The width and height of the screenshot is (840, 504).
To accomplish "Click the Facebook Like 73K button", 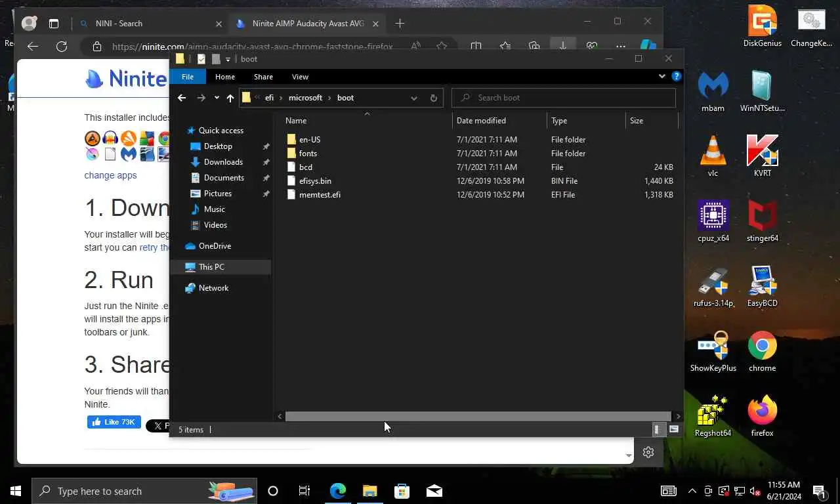I will pos(114,422).
